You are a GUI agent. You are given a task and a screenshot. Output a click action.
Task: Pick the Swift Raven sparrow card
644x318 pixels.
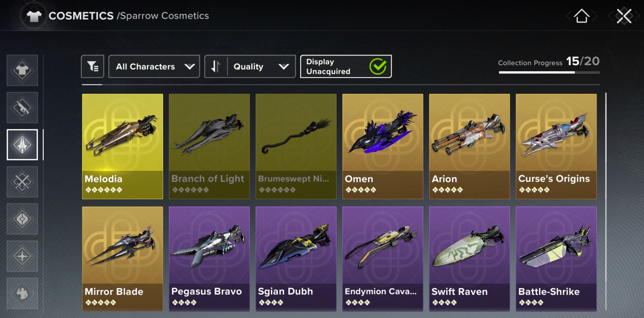coord(469,259)
